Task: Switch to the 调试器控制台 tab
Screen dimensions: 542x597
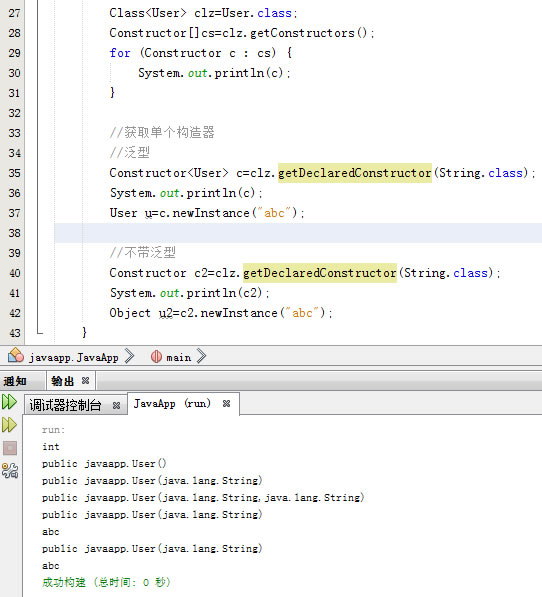Action: pos(65,405)
